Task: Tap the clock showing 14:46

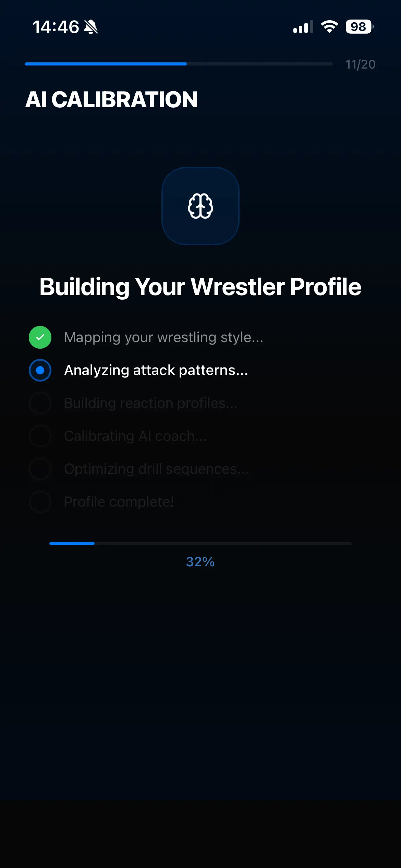Action: (x=56, y=27)
